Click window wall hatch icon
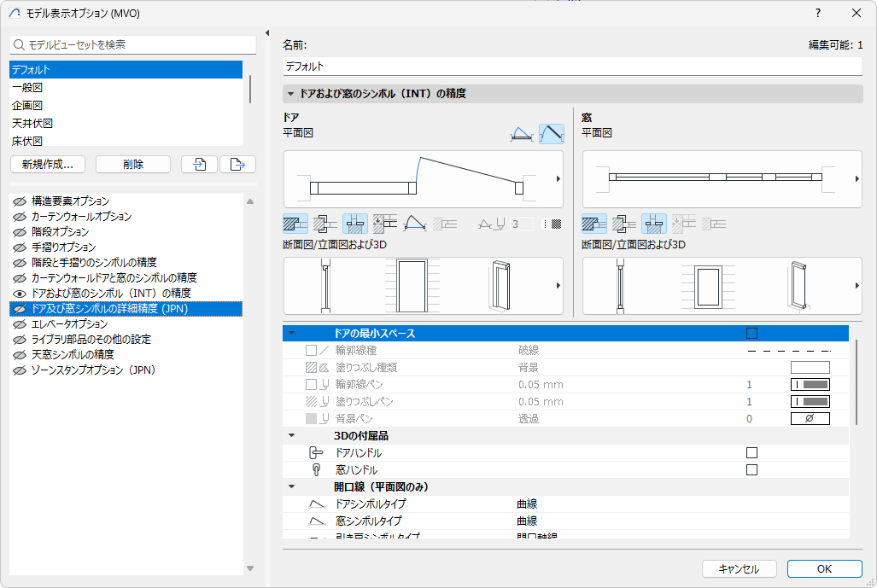 [x=594, y=224]
